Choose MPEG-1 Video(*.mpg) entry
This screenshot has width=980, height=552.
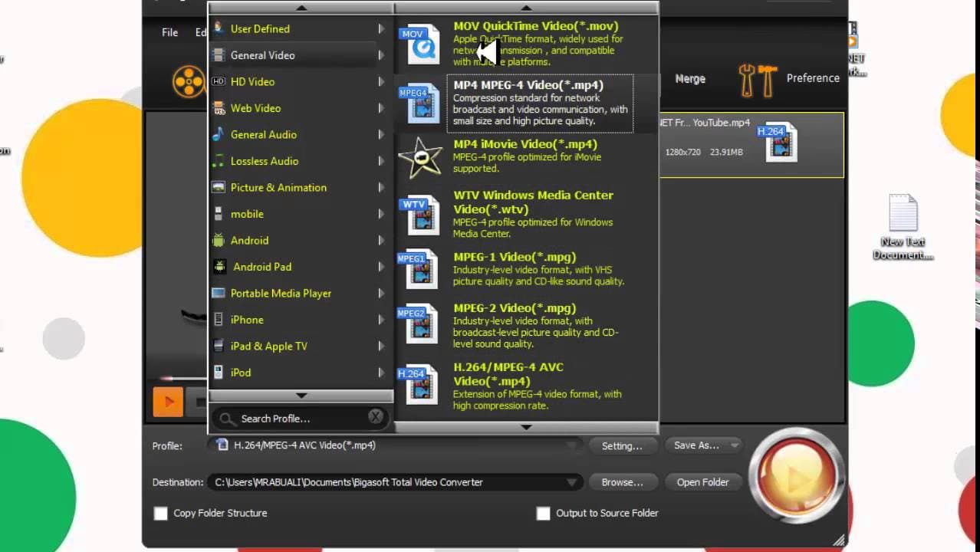click(x=526, y=269)
